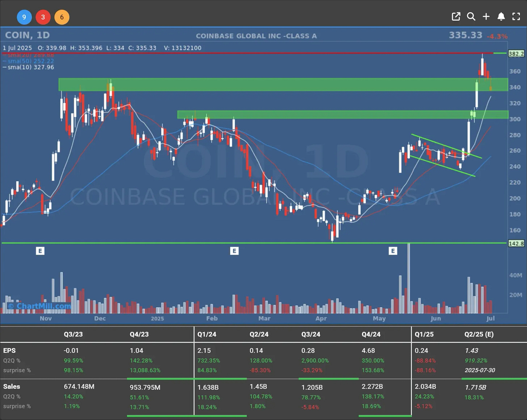The image size is (527, 420).
Task: Select the Q3/24 column header
Action: coord(311,334)
